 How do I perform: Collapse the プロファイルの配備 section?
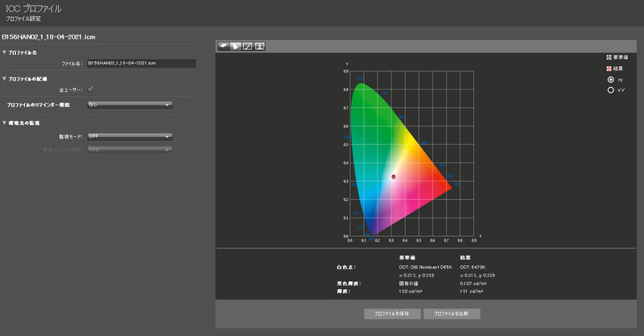4,78
